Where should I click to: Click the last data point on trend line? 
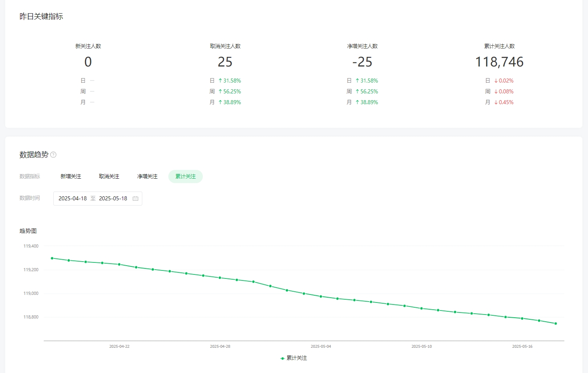pos(556,324)
